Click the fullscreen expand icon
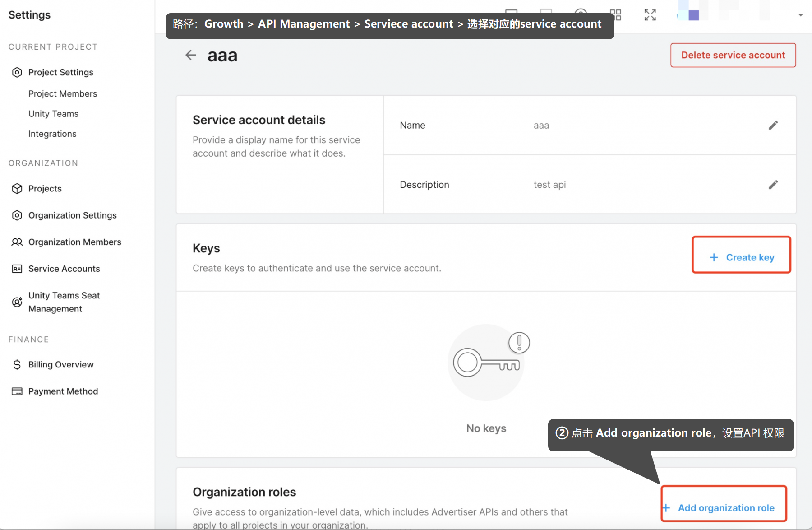The height and width of the screenshot is (530, 812). coord(650,15)
